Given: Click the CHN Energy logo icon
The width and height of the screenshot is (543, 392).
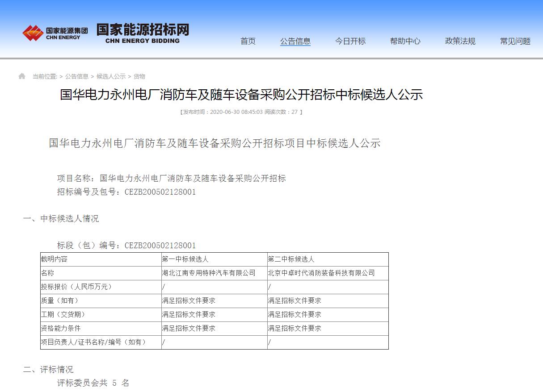Looking at the screenshot, I should click(x=33, y=33).
